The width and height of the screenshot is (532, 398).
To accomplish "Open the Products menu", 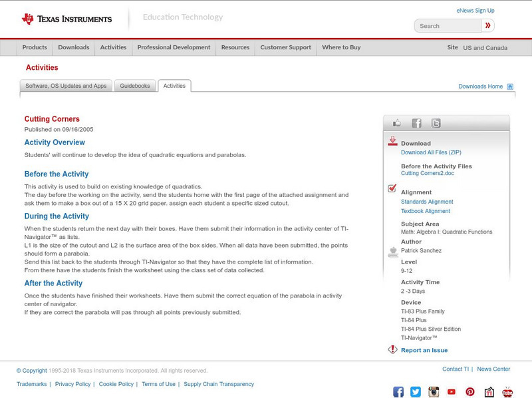I will click(35, 47).
